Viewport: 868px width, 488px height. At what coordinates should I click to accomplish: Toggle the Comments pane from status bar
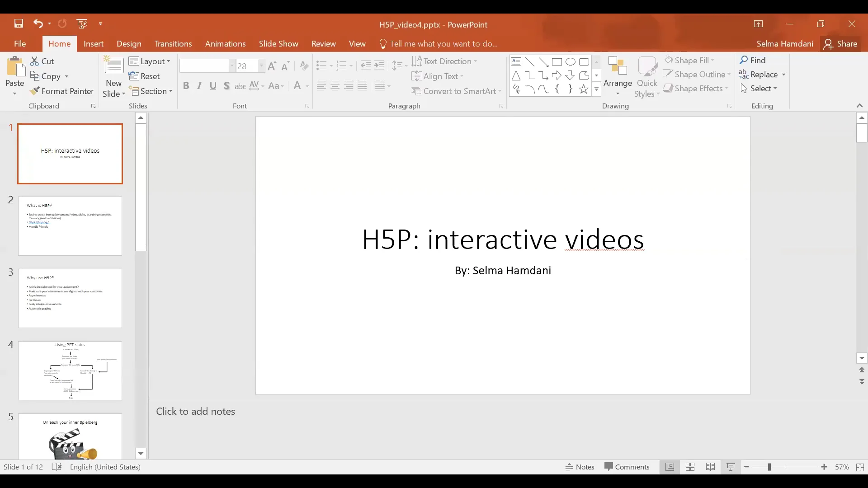click(x=627, y=467)
